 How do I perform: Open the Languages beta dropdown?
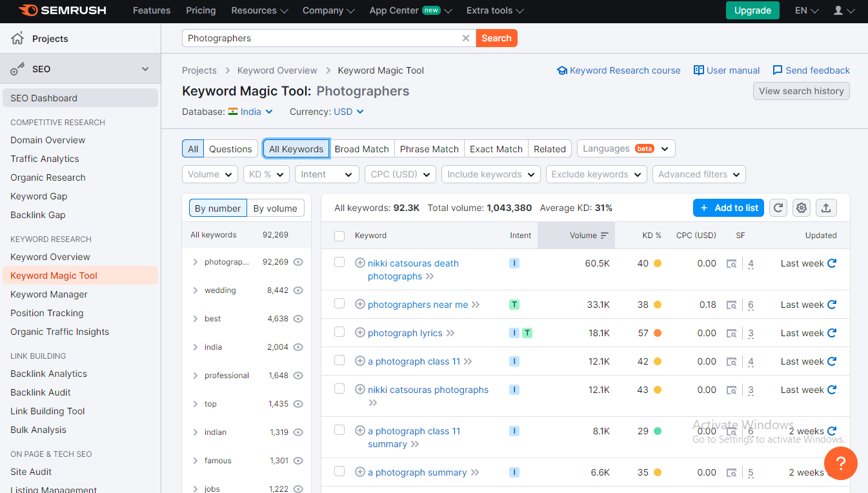tap(626, 148)
